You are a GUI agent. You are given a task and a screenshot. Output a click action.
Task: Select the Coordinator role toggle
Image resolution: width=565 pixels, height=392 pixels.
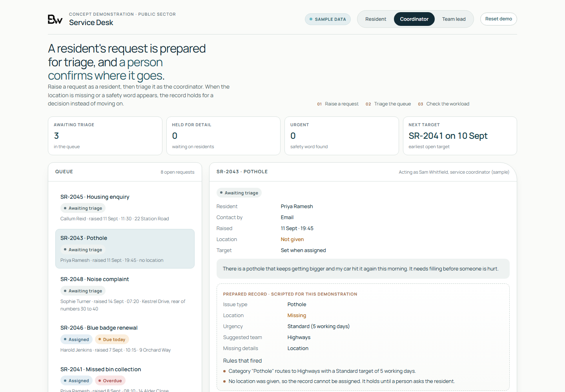(414, 19)
